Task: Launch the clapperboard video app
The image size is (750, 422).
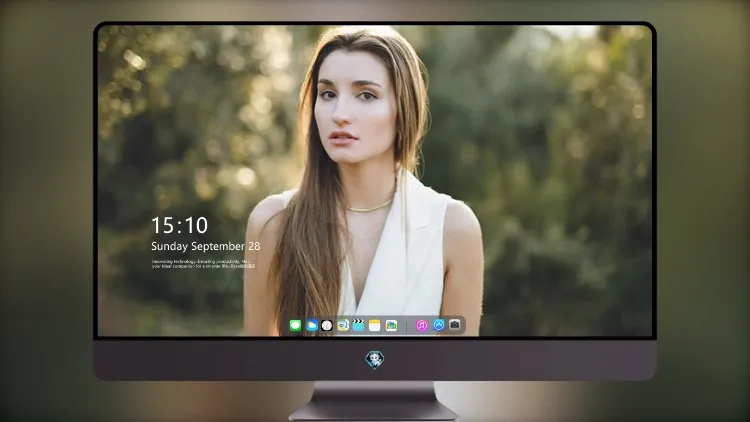Action: [358, 326]
